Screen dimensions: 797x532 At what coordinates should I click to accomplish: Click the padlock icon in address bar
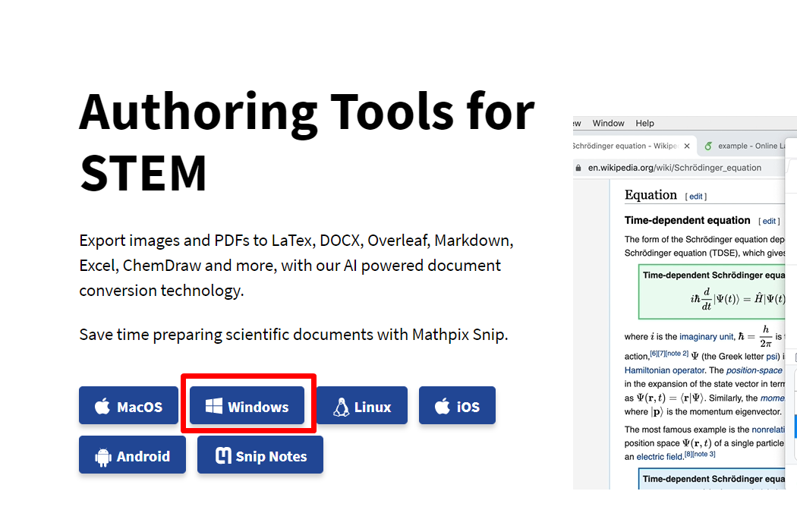pyautogui.click(x=578, y=168)
